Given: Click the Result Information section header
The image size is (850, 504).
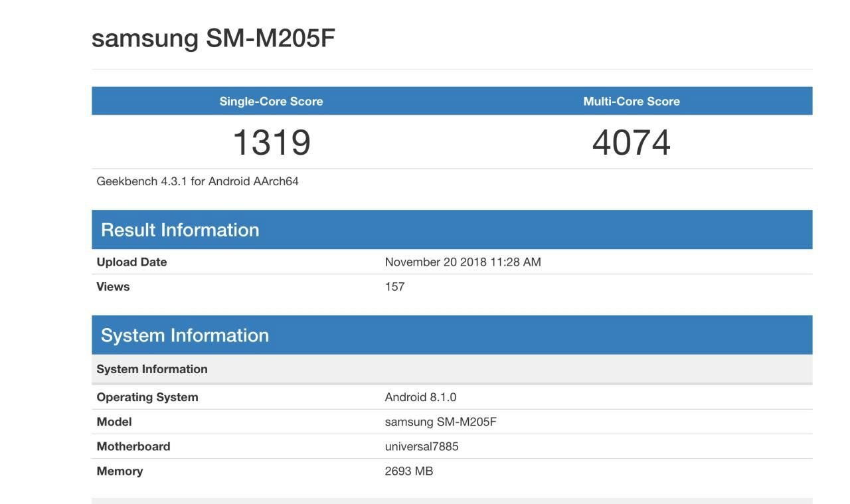Looking at the screenshot, I should [x=452, y=230].
